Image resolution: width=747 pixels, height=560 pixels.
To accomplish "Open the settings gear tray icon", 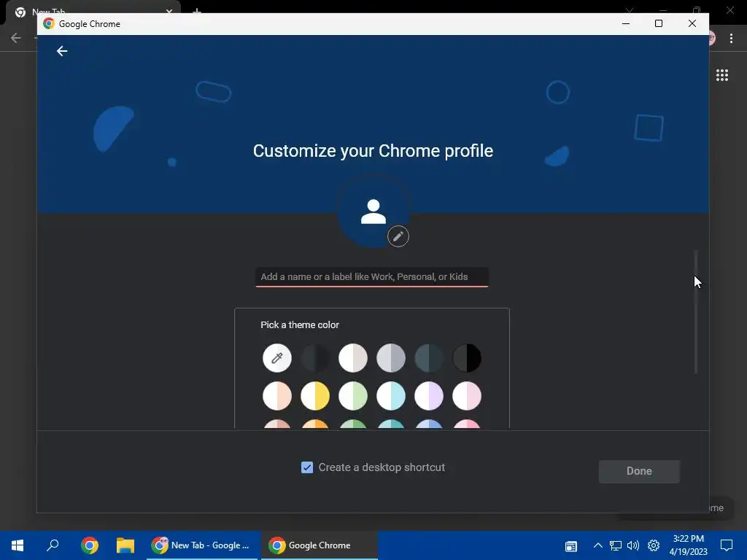I will click(x=654, y=545).
